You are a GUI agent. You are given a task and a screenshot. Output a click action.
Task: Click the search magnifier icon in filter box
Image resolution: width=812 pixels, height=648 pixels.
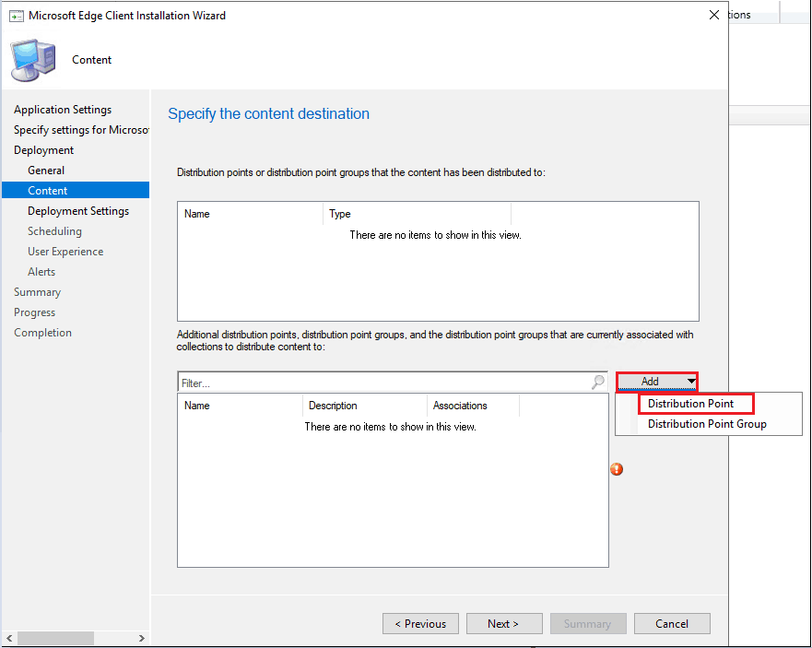(598, 383)
